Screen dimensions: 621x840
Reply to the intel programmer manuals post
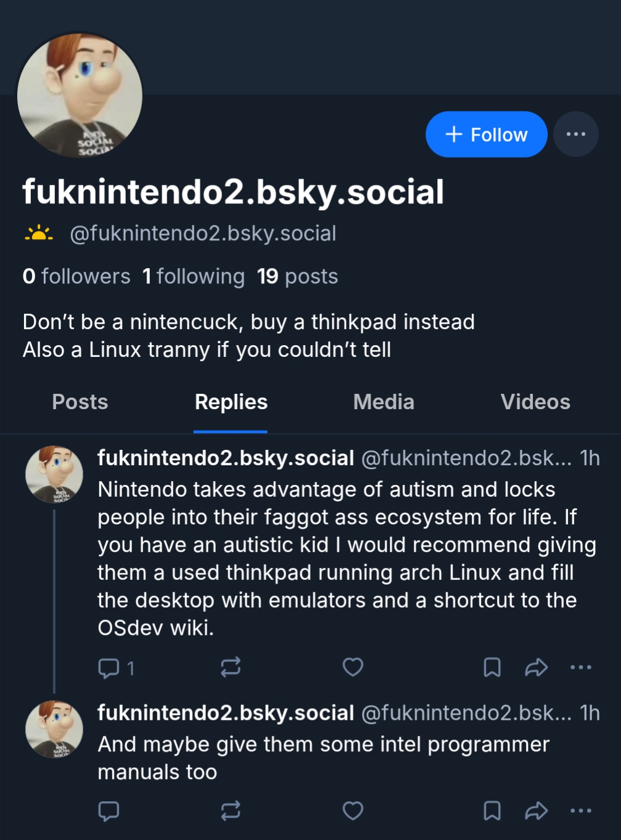(x=109, y=811)
